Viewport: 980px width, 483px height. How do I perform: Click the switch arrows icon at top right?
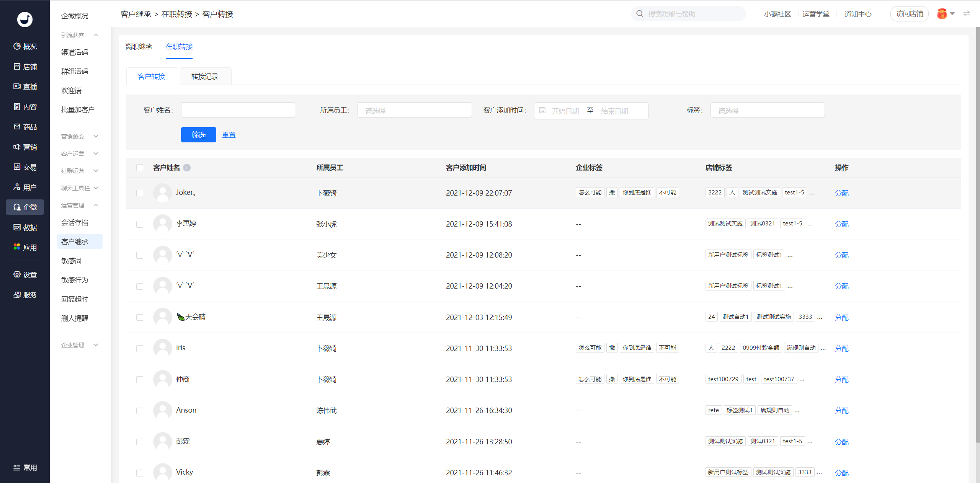pos(967,14)
